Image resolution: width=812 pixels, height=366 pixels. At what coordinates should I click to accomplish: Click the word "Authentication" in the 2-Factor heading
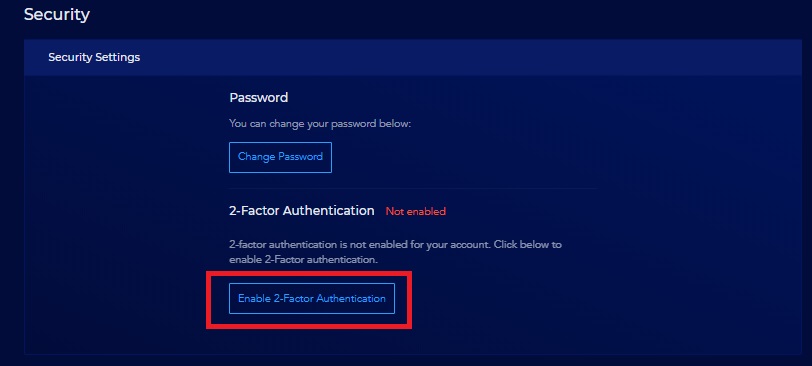(335, 211)
